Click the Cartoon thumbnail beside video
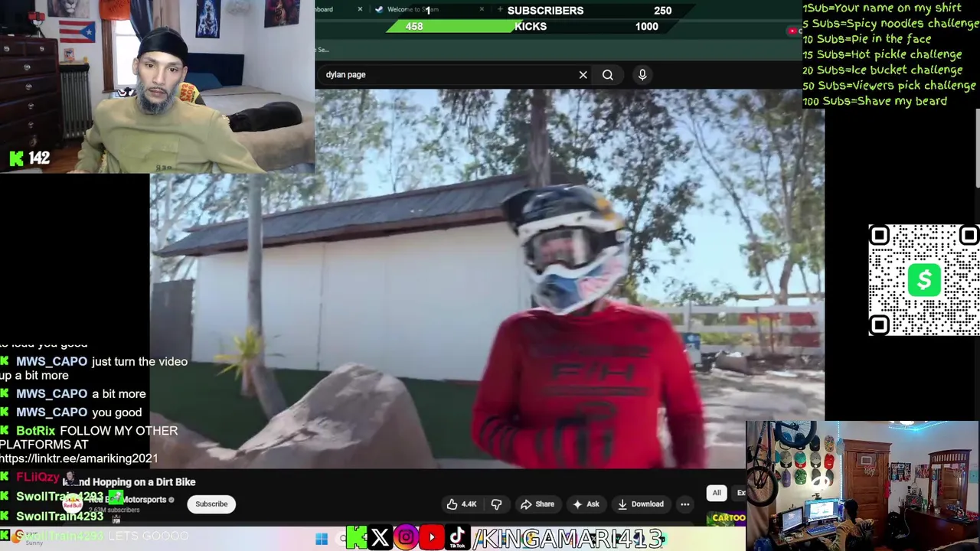980x551 pixels. (727, 518)
